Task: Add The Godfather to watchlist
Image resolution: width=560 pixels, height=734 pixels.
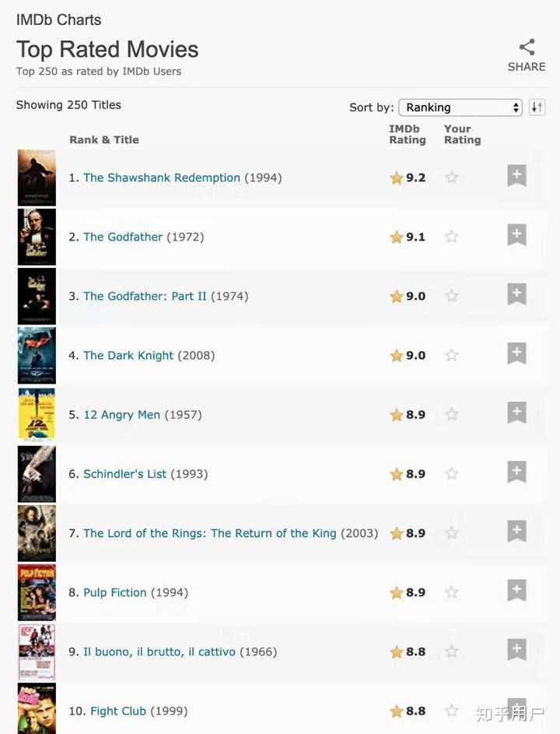Action: [x=516, y=235]
